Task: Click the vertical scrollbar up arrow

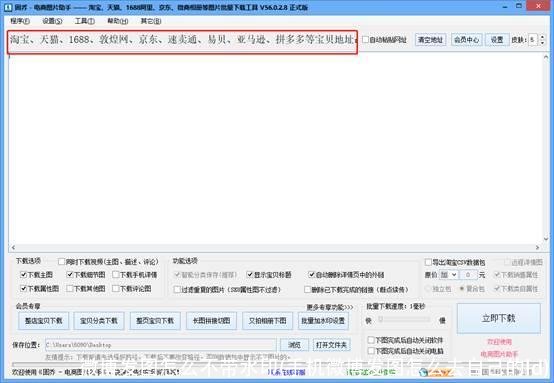Action: [x=546, y=57]
